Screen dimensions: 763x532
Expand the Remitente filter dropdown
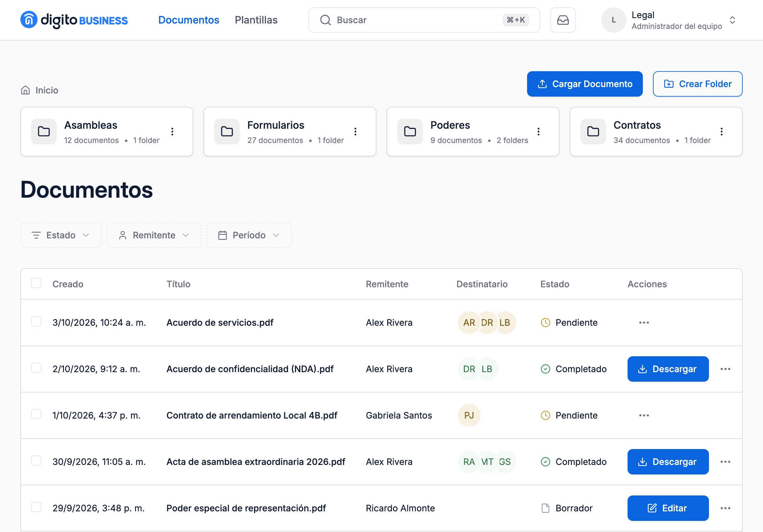pyautogui.click(x=154, y=235)
